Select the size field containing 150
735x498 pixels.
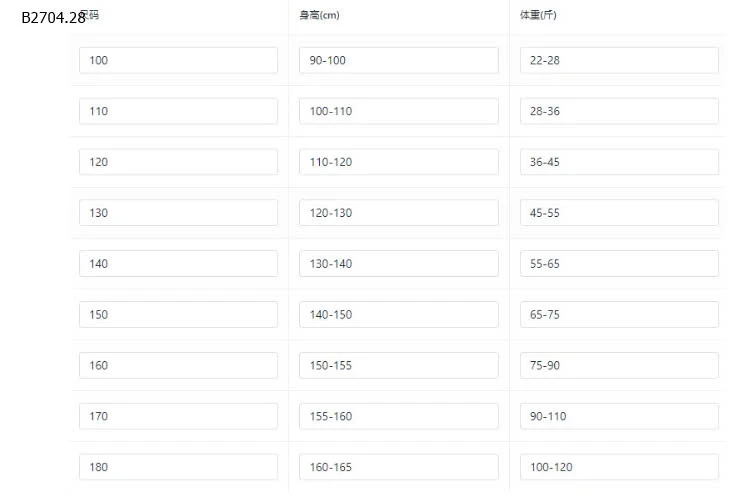coord(178,314)
